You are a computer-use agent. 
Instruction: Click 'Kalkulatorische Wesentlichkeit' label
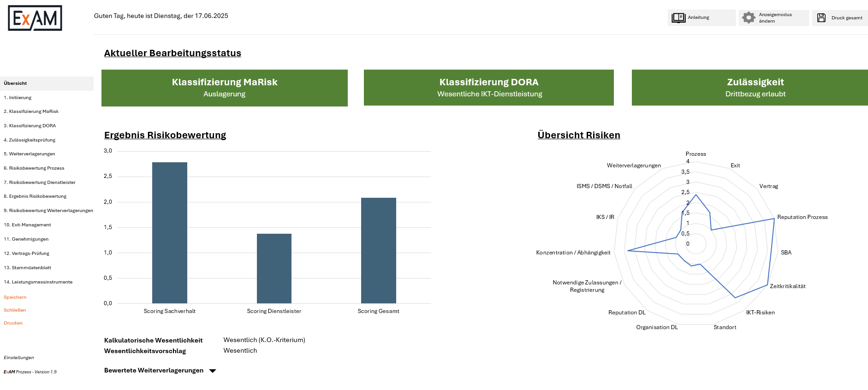(x=154, y=341)
